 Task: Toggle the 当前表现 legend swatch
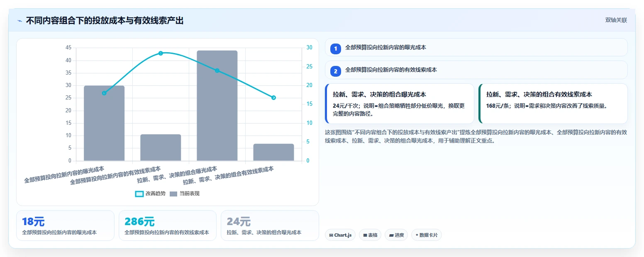[x=173, y=194]
